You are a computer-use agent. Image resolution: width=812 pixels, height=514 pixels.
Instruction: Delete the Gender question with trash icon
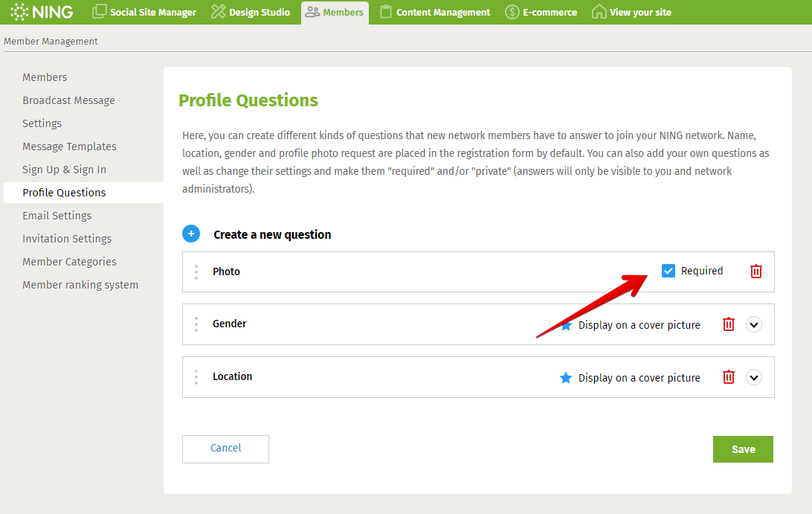[x=729, y=324]
